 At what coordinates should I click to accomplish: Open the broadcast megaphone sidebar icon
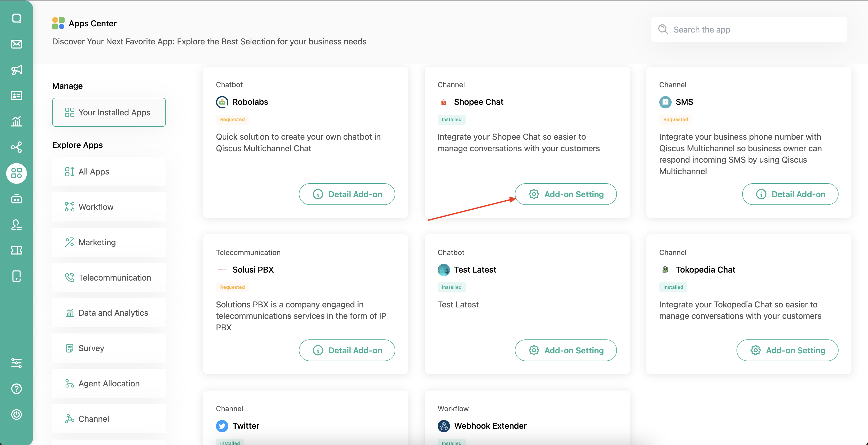(x=17, y=70)
